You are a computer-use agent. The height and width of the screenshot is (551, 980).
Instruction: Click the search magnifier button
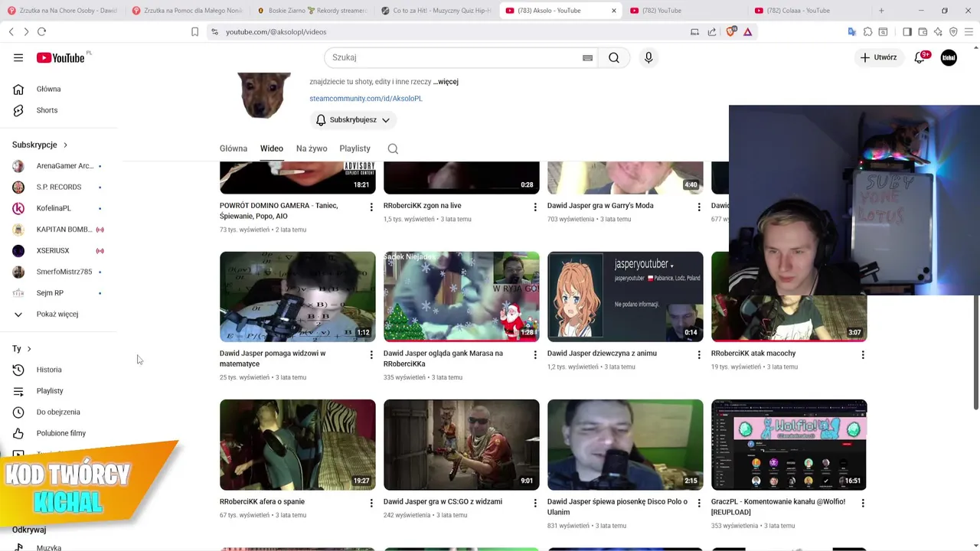pos(614,57)
